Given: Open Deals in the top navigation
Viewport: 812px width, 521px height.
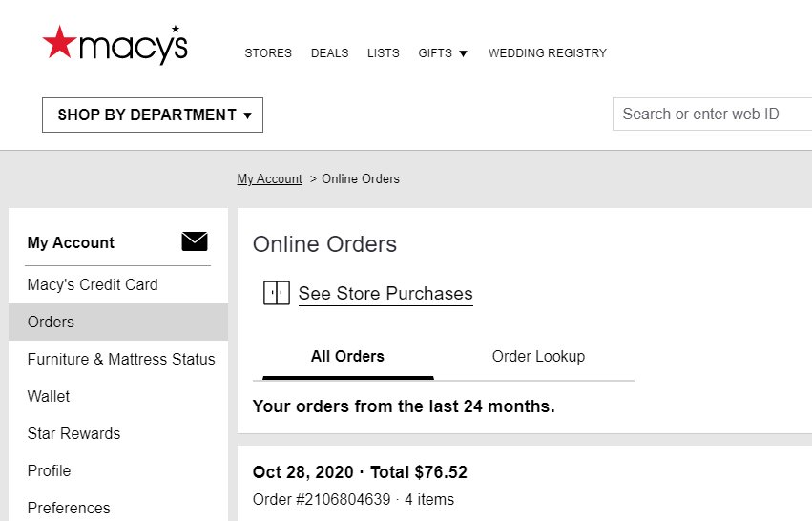Looking at the screenshot, I should point(329,53).
